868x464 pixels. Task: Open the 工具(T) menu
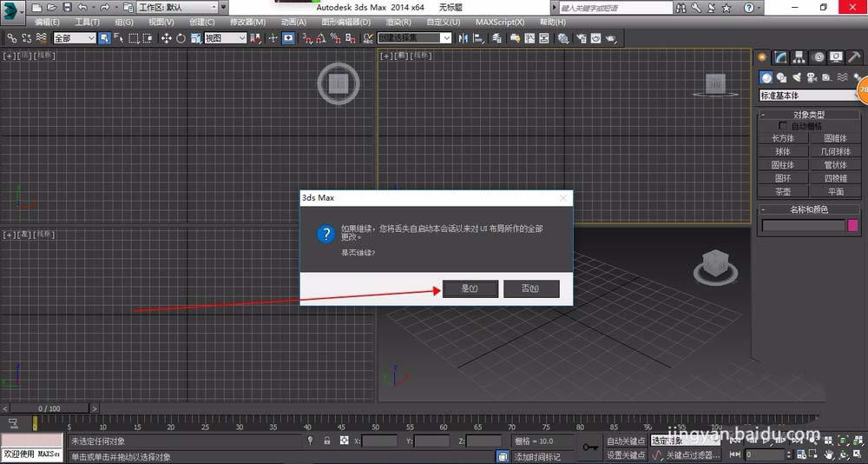pyautogui.click(x=87, y=23)
